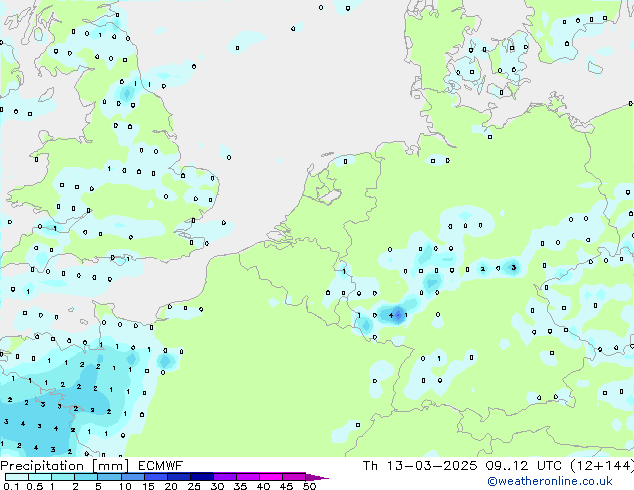Click the 30–35 mm purple legend swatch
Screen dimensions: 634x490
[225, 477]
